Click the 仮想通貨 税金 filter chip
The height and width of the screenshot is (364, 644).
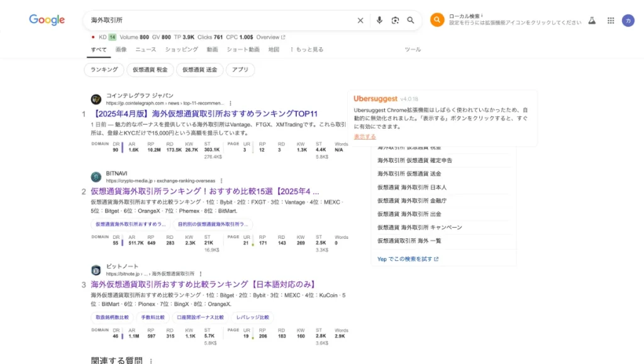click(150, 70)
